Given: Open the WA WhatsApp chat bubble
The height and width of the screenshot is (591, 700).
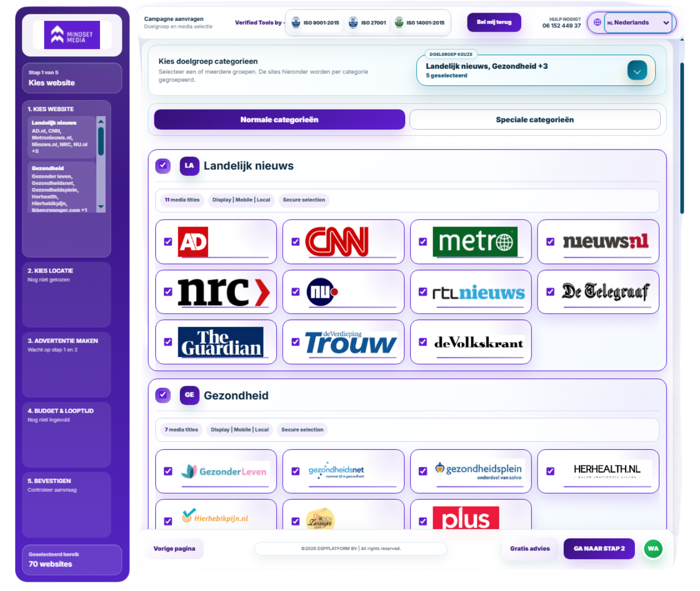Looking at the screenshot, I should coord(653,549).
